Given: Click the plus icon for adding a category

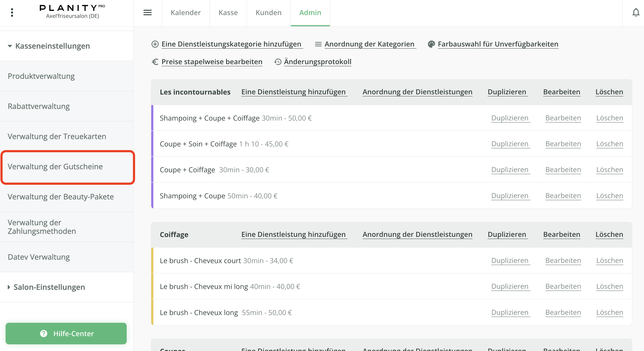Looking at the screenshot, I should pyautogui.click(x=155, y=44).
